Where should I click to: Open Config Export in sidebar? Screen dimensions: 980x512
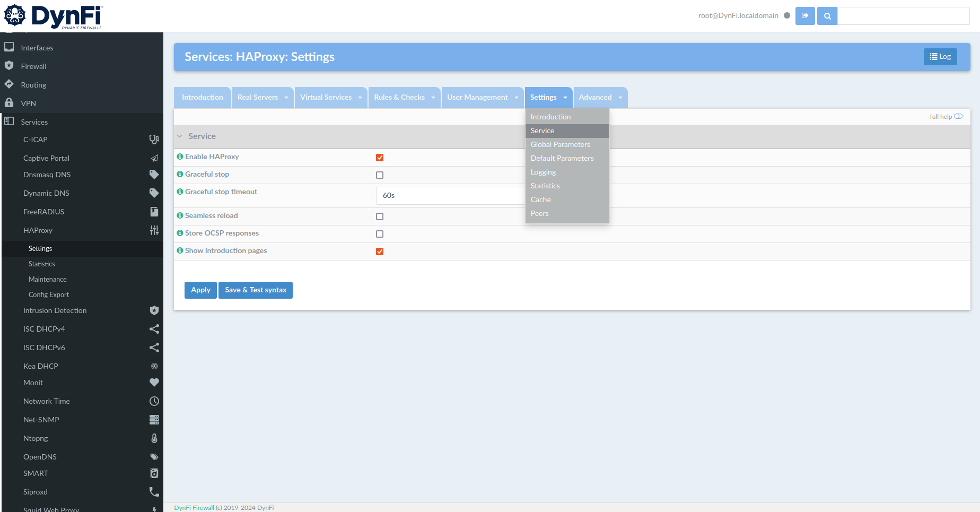pos(49,294)
